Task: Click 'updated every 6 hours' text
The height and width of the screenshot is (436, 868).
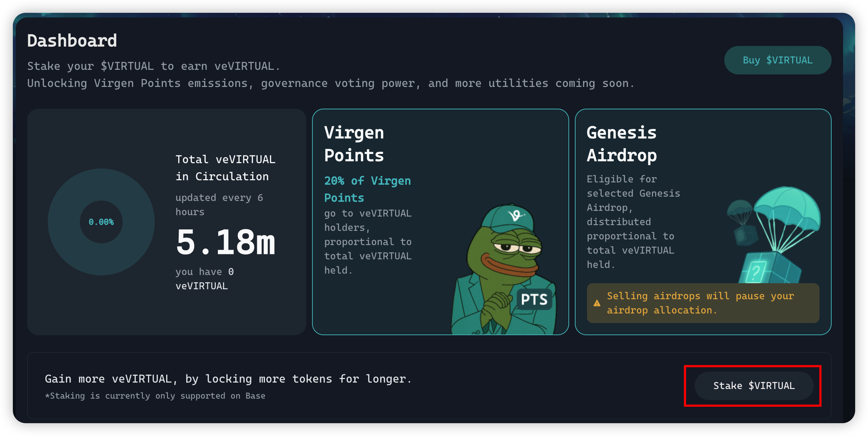Action: tap(219, 205)
